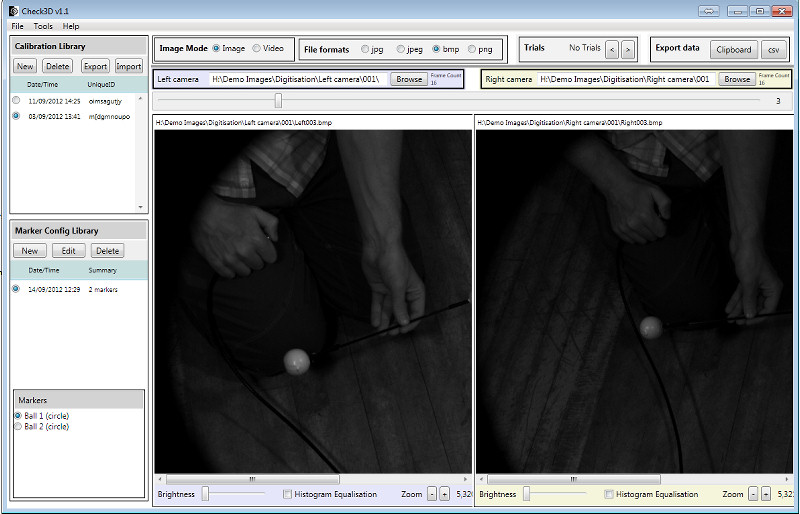This screenshot has width=800, height=514.
Task: Click right image zoom in plus button
Action: click(766, 494)
